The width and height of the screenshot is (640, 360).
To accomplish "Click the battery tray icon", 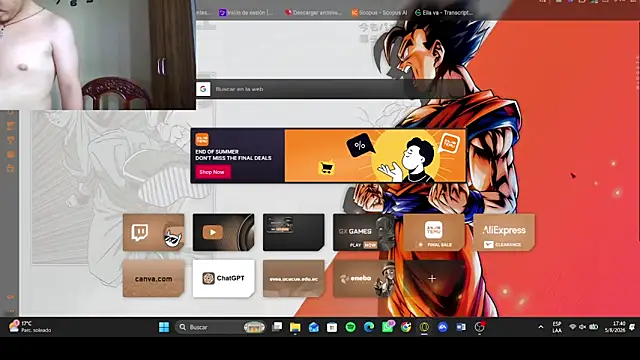I will (x=594, y=327).
